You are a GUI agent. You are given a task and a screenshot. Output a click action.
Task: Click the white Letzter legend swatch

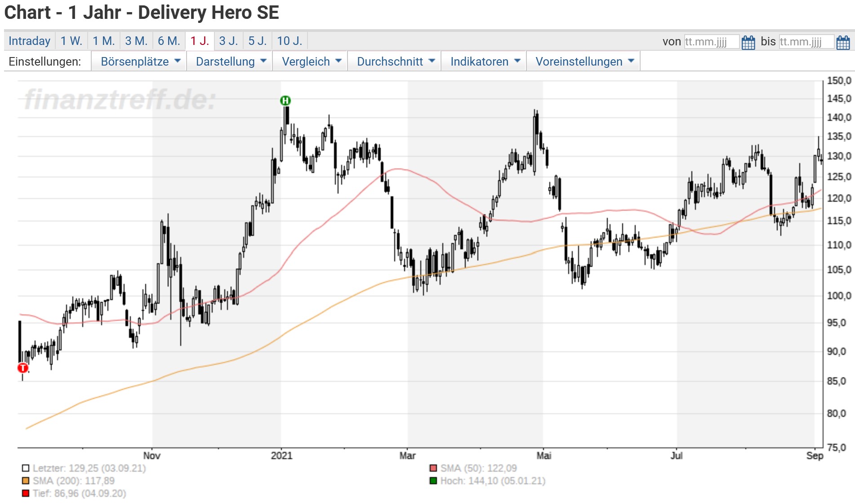26,469
